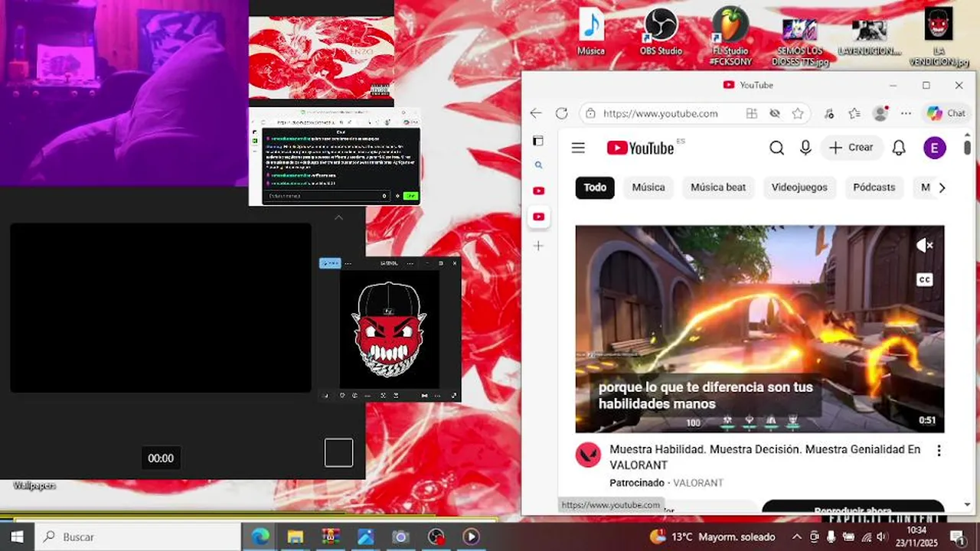The height and width of the screenshot is (551, 980).
Task: Show hidden system tray icons
Action: click(796, 537)
